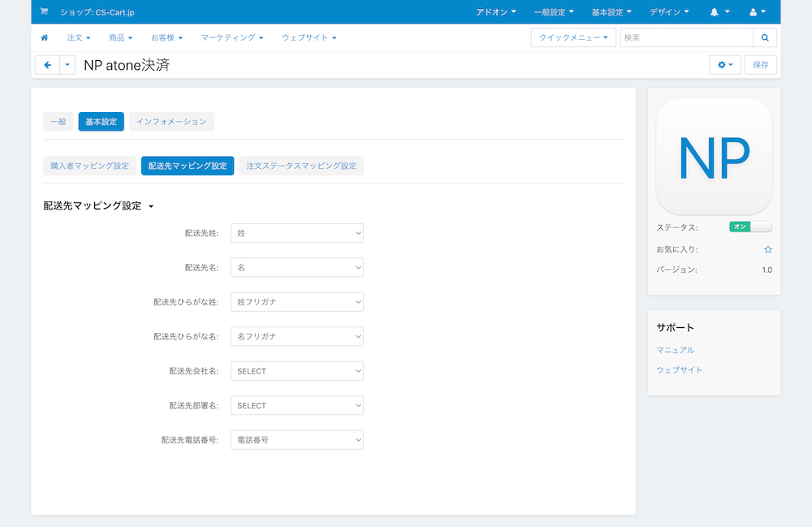Image resolution: width=812 pixels, height=527 pixels.
Task: Open マーケティング menu
Action: 232,38
